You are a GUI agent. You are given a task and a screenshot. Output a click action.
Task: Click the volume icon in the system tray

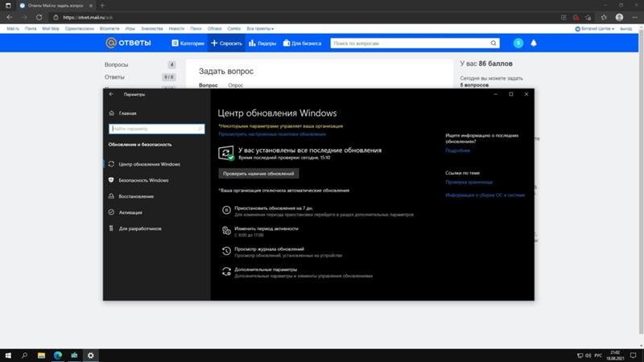(588, 356)
